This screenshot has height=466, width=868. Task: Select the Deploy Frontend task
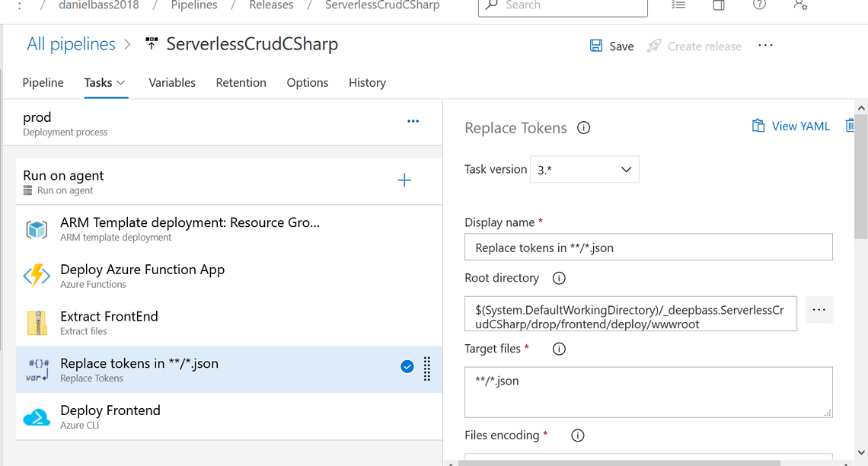pyautogui.click(x=228, y=417)
